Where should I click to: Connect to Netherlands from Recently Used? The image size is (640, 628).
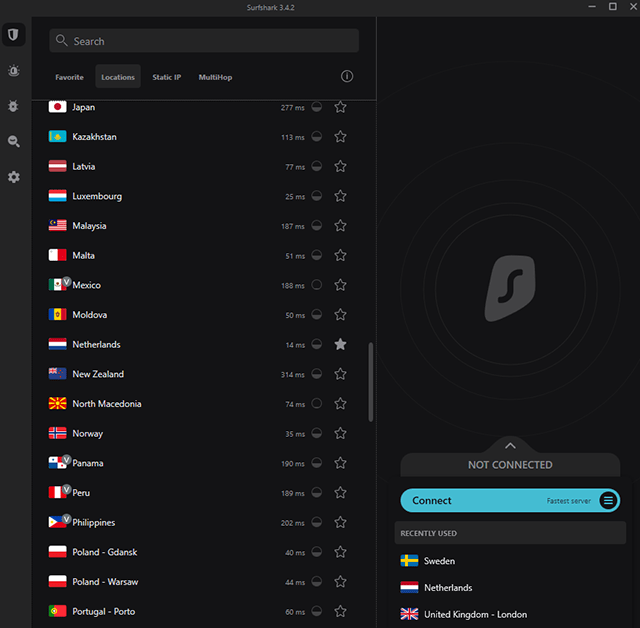(x=510, y=588)
